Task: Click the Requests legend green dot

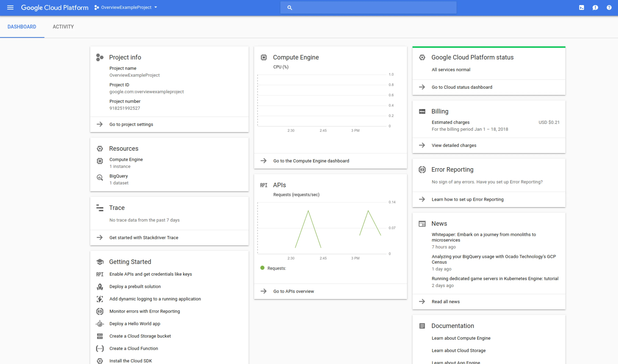Action: 262,268
